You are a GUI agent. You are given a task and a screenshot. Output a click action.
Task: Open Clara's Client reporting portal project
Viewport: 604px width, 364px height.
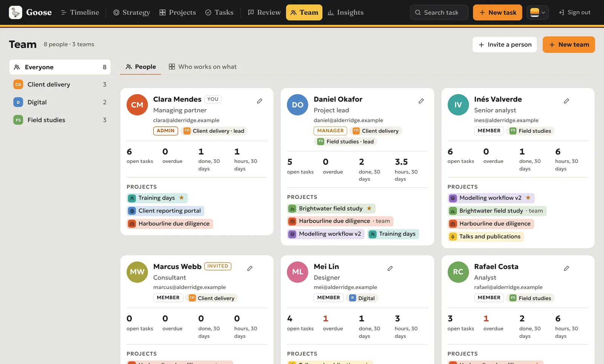165,211
